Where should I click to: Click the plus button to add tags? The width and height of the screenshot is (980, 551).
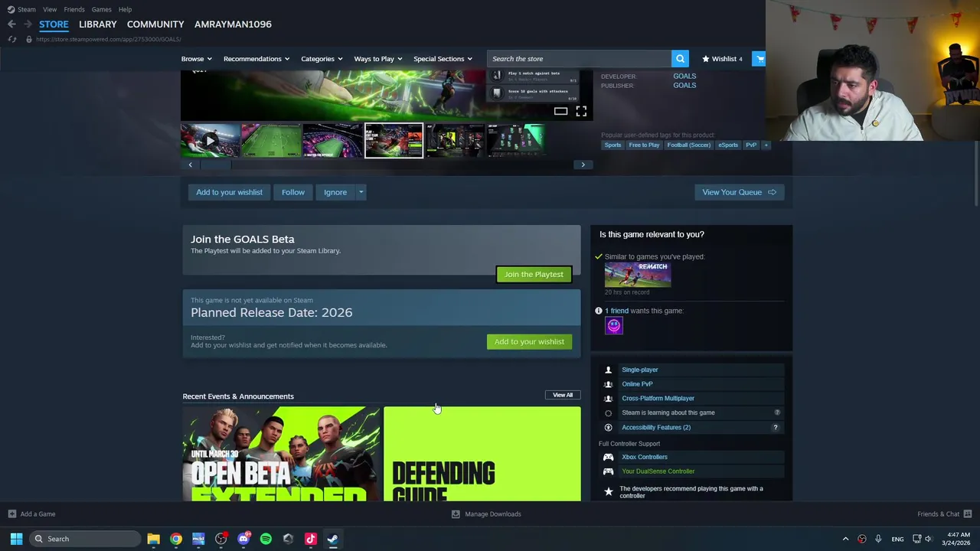tap(765, 145)
